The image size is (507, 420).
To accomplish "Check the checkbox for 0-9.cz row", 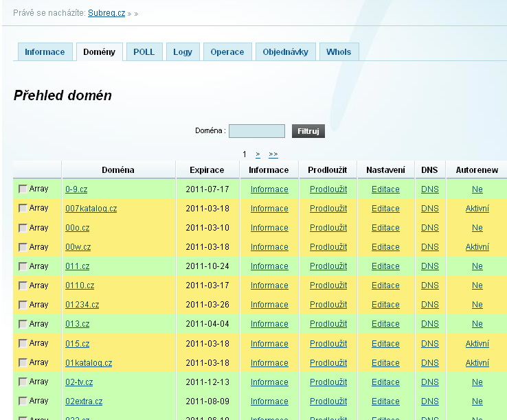I will click(23, 189).
